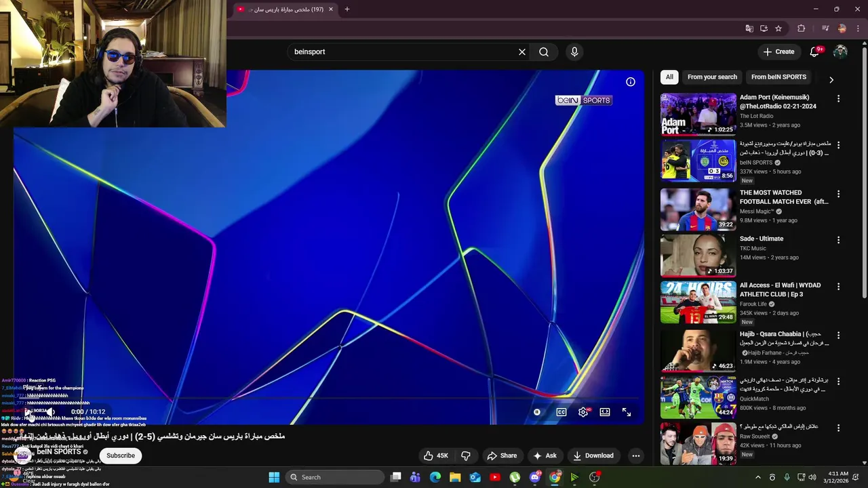Screen dimensions: 868x488
Task: Open more actions below video
Action: click(x=636, y=455)
